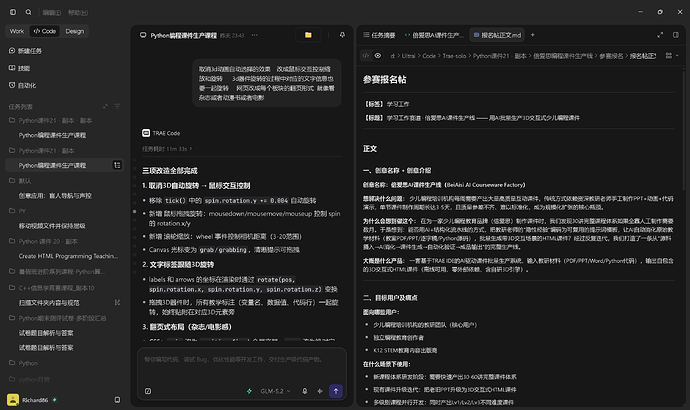Screen dimensions: 690x410
Task: Add a new tab with plus icon
Action: pos(532,35)
